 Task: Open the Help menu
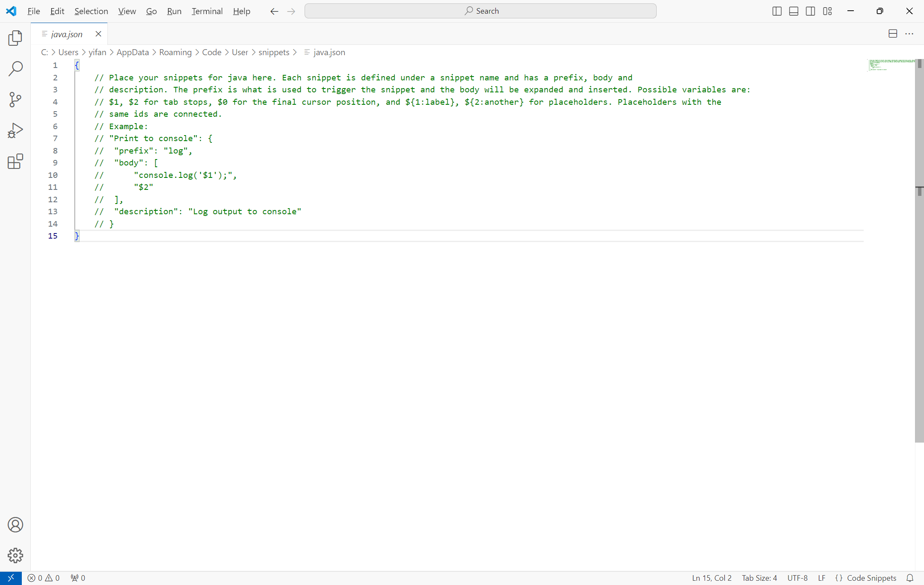coord(241,11)
